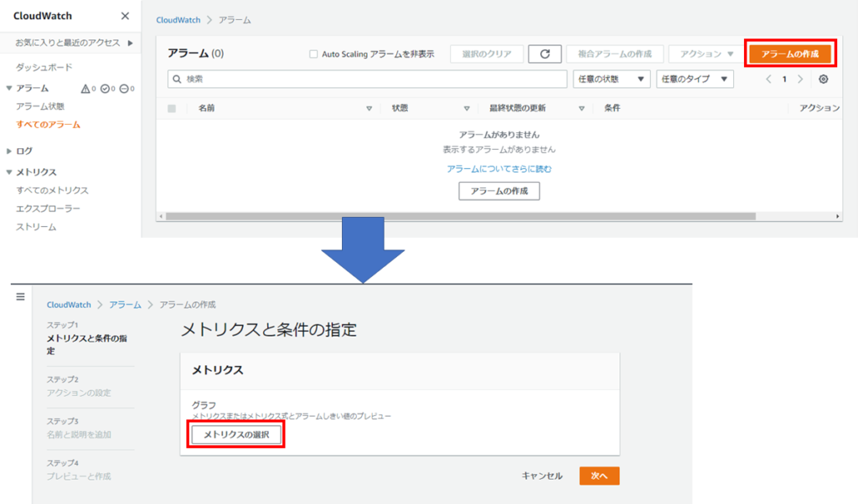Viewport: 858px width, 504px height.
Task: Sort alarms by 状態 column arrow
Action: 466,108
